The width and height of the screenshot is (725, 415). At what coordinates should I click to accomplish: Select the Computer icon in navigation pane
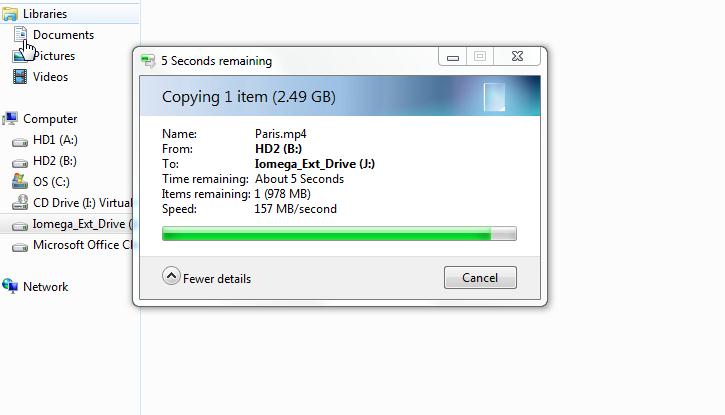click(10, 119)
